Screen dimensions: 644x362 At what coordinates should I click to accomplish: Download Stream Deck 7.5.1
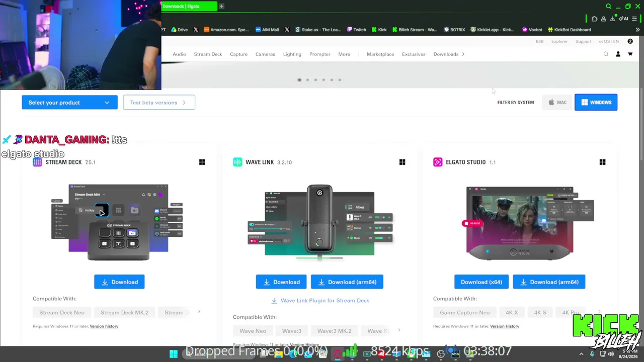pos(119,282)
